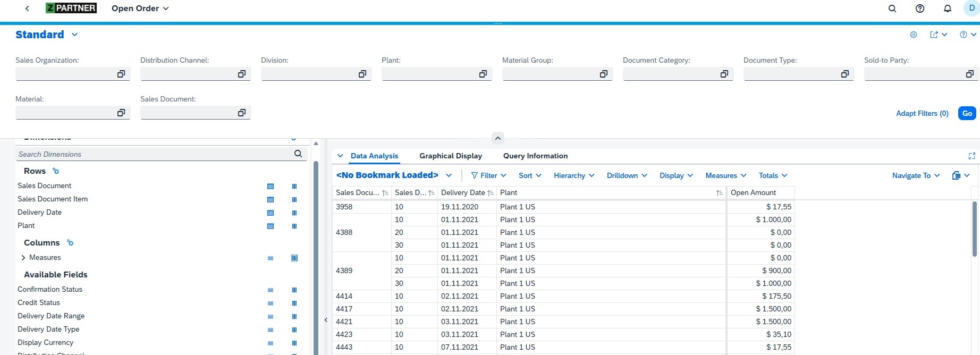Click the table's vertical scrollbar
Screen dimensions: 980x355
coord(974,229)
